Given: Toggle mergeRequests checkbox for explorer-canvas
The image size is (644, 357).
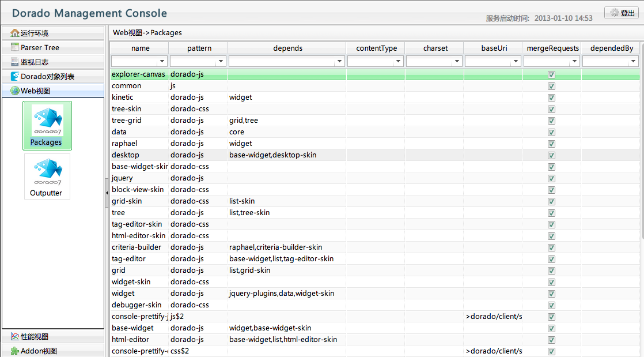Looking at the screenshot, I should click(x=551, y=74).
